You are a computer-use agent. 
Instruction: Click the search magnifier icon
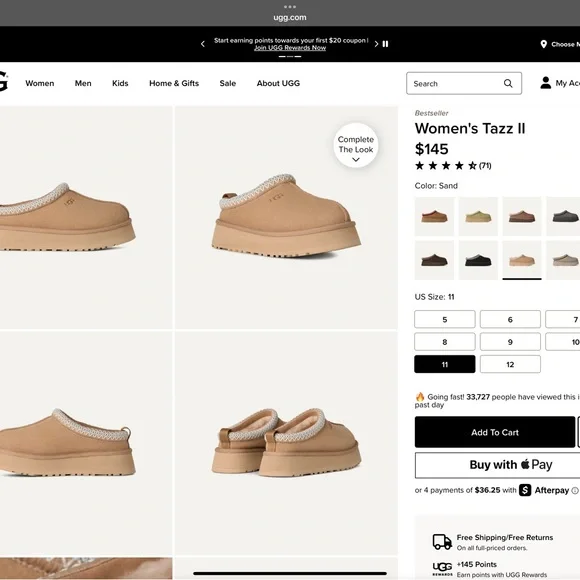pyautogui.click(x=508, y=83)
